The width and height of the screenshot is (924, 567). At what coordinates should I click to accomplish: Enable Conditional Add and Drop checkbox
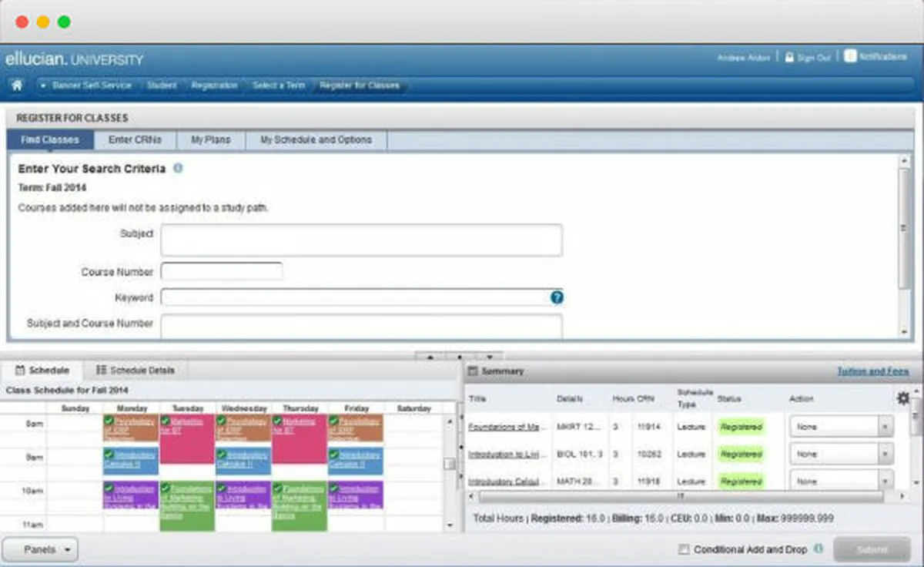(684, 549)
